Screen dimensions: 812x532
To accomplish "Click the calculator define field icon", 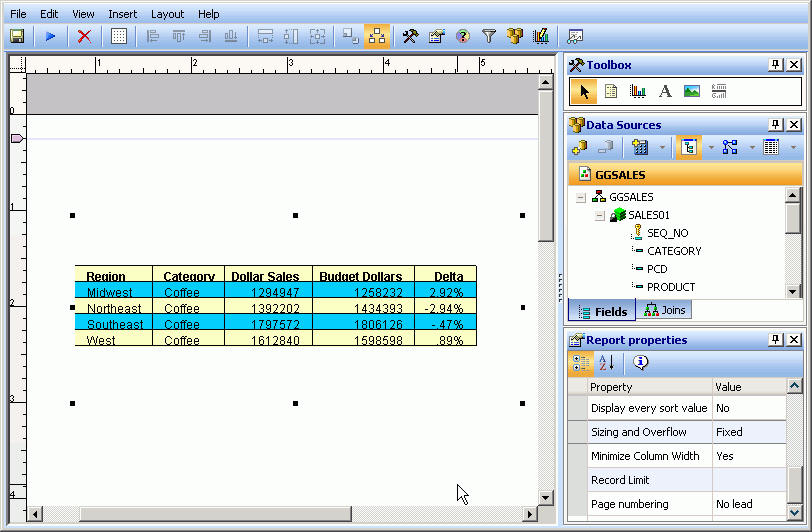I will [x=640, y=148].
